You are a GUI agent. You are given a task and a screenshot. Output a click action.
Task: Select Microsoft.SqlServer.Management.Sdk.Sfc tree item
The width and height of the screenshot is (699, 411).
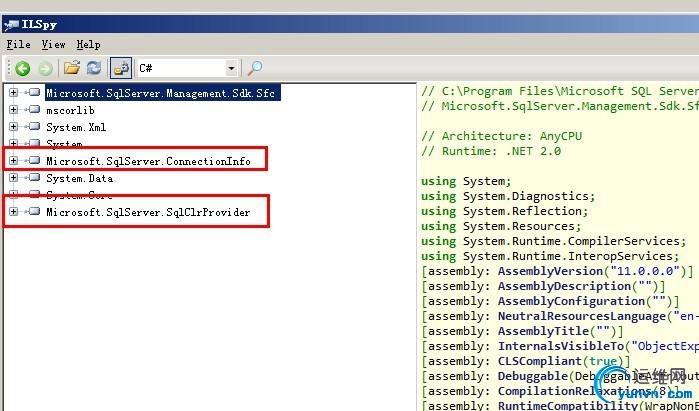coord(163,93)
